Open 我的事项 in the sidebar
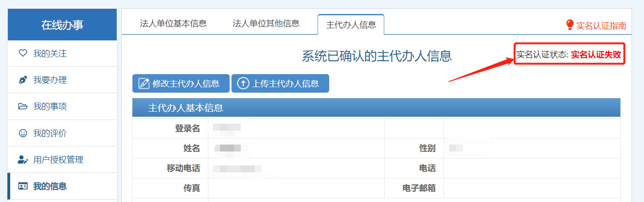644x202 pixels. [50, 107]
